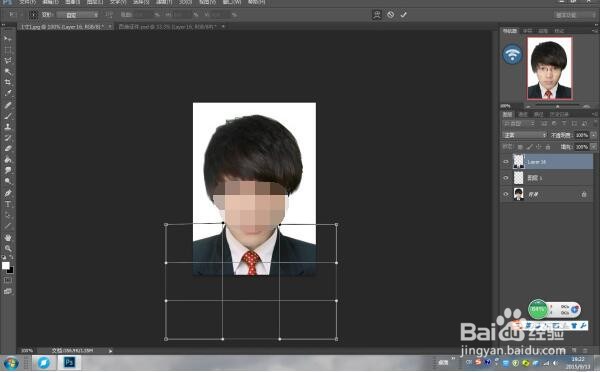Toggle lock transparent pixels
Screen dimensions: 600x372
[x=520, y=147]
